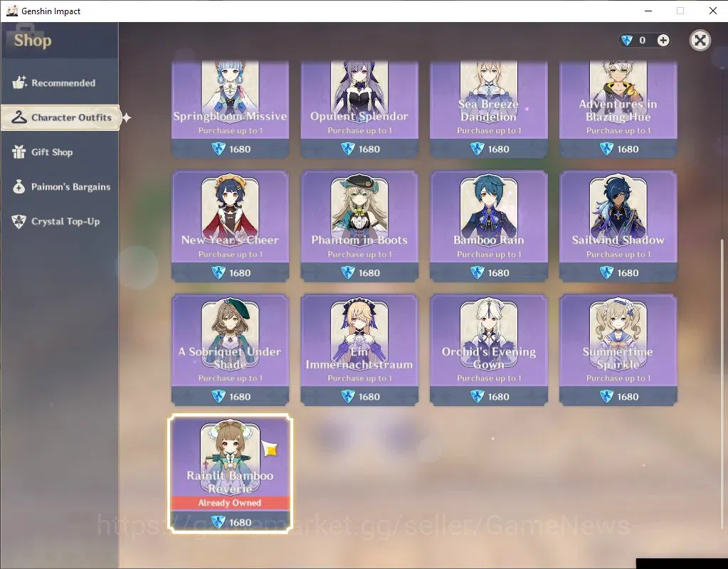Click the 1680 price under Springbloom Missive
Image resolution: width=728 pixels, height=569 pixels.
click(x=240, y=149)
